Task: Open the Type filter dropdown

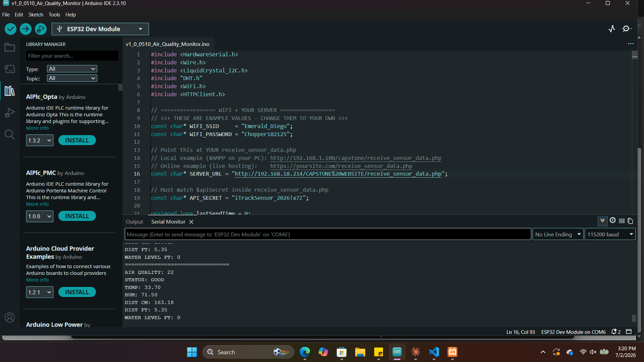Action: coord(72,69)
